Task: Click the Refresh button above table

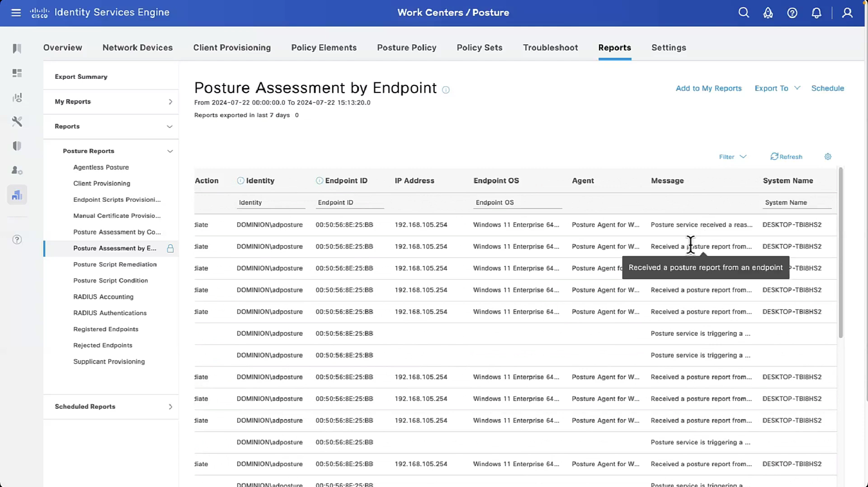Action: [x=786, y=157]
